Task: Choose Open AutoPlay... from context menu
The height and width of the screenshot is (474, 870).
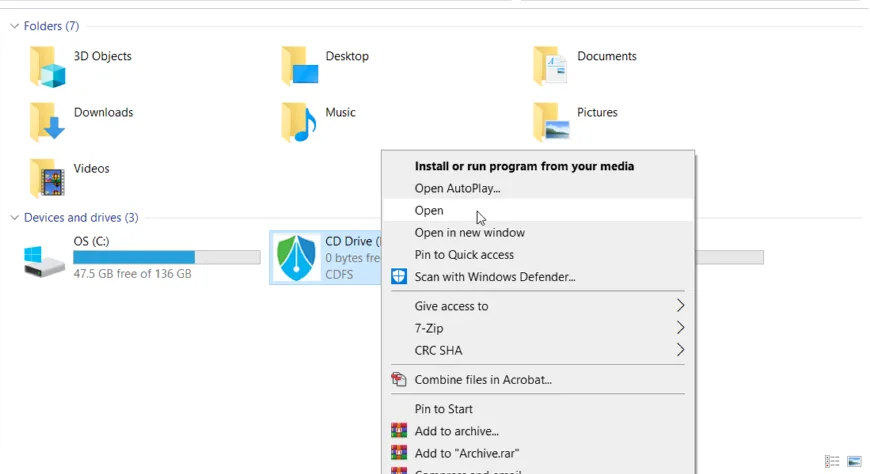Action: point(538,188)
